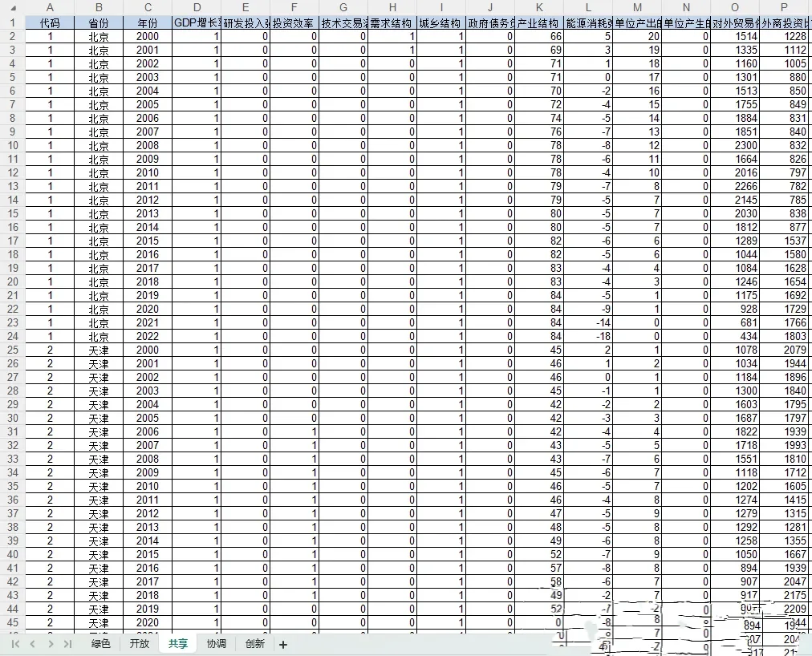The width and height of the screenshot is (812, 656).
Task: Select the active 共享 sheet tab
Action: [x=177, y=644]
